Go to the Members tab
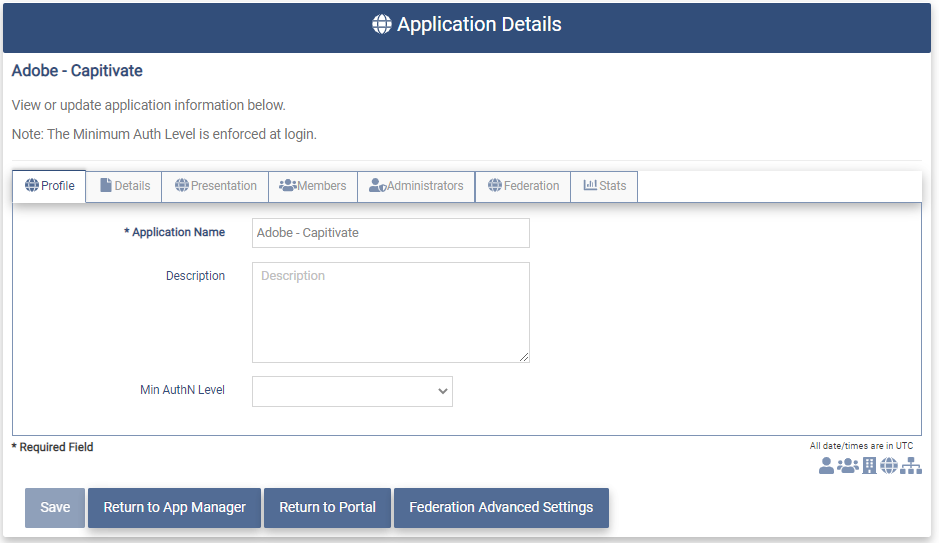This screenshot has width=939, height=543. [313, 186]
